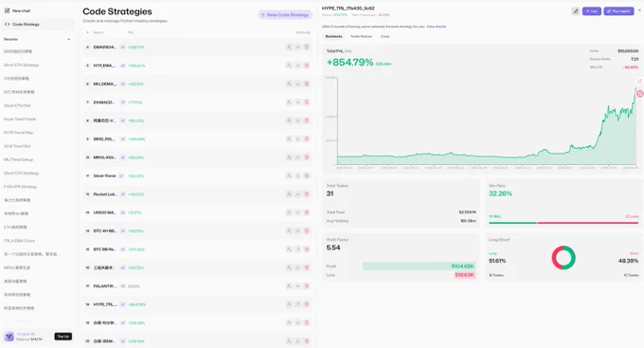Viewport: 644px width, 348px height.
Task: Click the first action icon in the HYPE_TRL row
Action: [289, 304]
